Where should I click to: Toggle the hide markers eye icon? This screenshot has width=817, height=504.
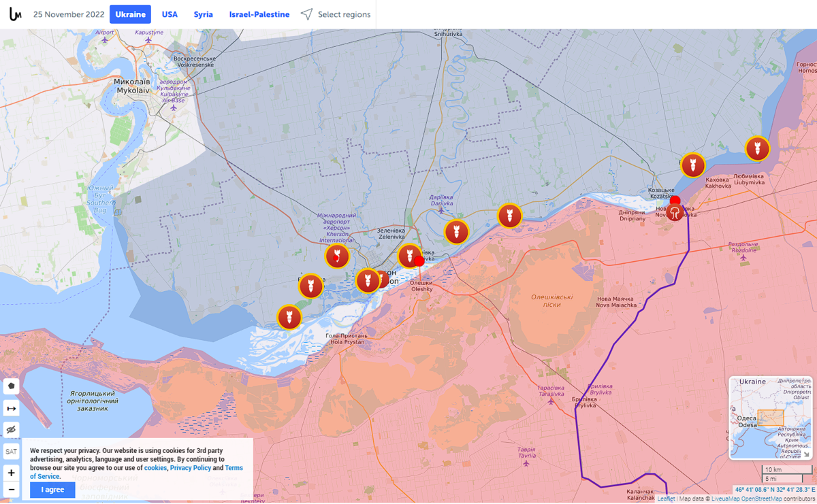[12, 430]
